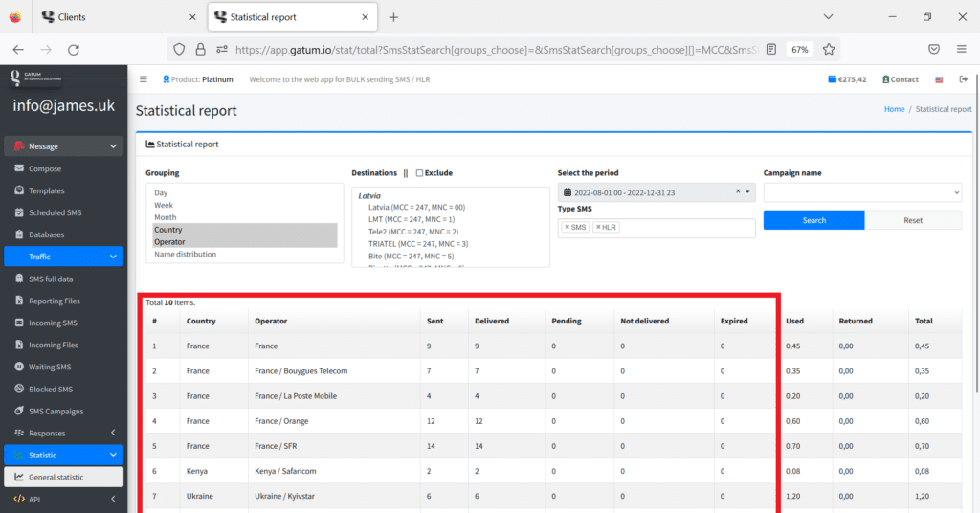This screenshot has height=513, width=980.
Task: Open Incoming SMS
Action: (x=54, y=323)
